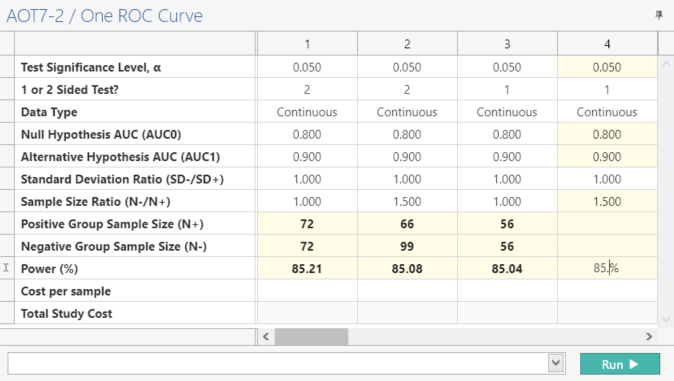Click the Run button

pyautogui.click(x=620, y=364)
